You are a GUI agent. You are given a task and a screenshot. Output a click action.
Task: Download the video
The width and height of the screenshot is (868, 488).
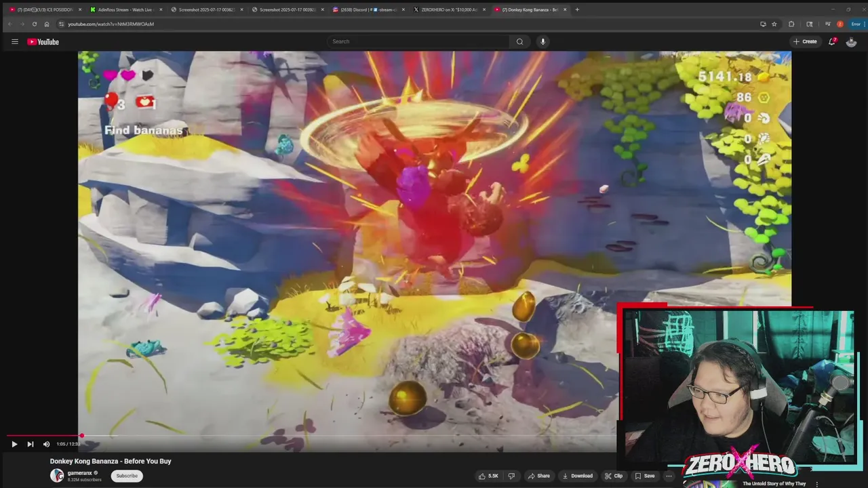578,476
